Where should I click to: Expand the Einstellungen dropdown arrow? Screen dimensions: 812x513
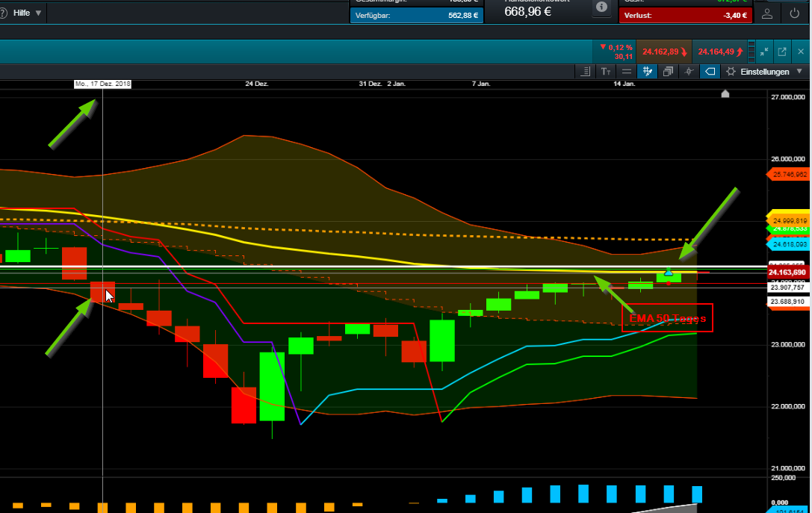tap(799, 72)
